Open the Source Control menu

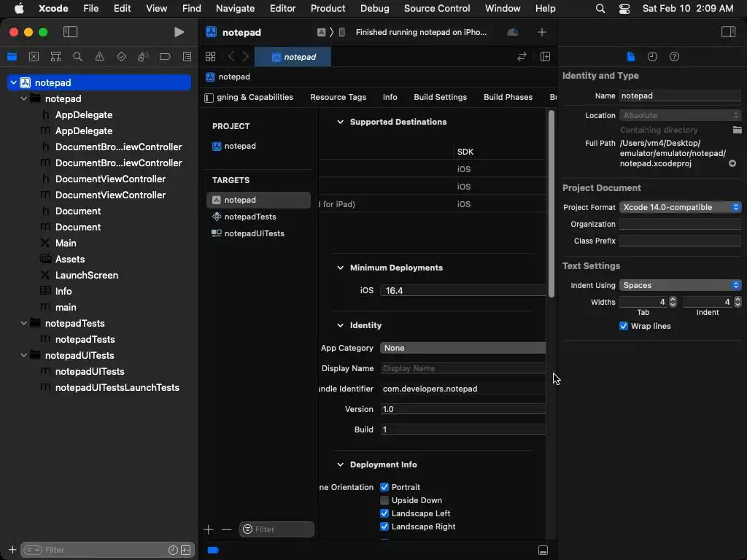click(x=436, y=8)
